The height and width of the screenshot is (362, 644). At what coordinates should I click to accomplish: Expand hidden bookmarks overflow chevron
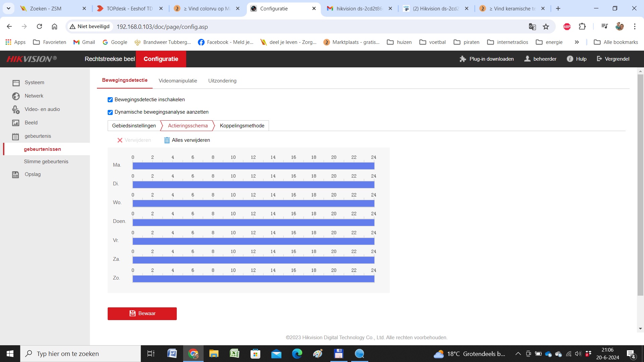coord(577,42)
